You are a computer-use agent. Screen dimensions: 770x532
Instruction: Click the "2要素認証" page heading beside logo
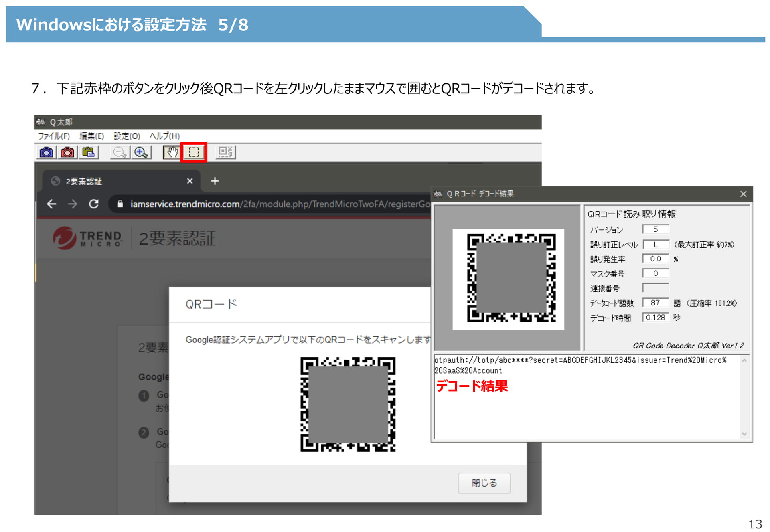tap(177, 238)
